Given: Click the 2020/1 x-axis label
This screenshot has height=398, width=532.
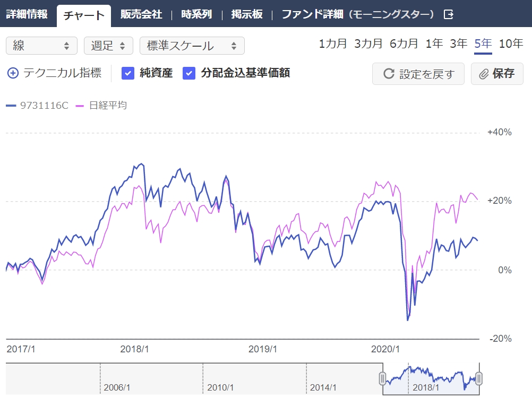Looking at the screenshot, I should pos(385,349).
